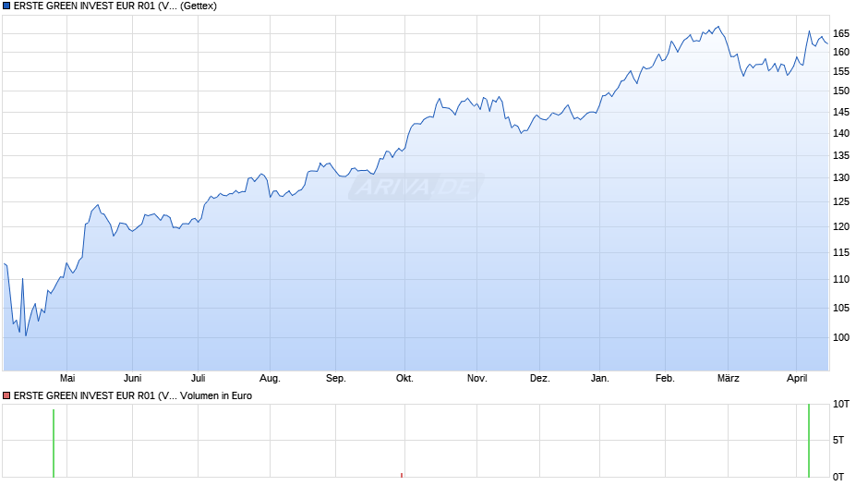The image size is (868, 486).
Task: Click the 'Nov.' month label
Action: (477, 378)
